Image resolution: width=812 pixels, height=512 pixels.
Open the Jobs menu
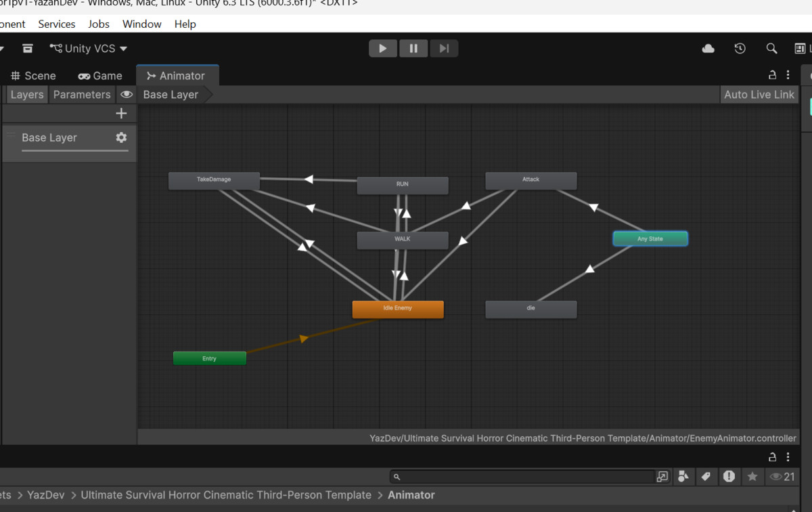pos(99,24)
